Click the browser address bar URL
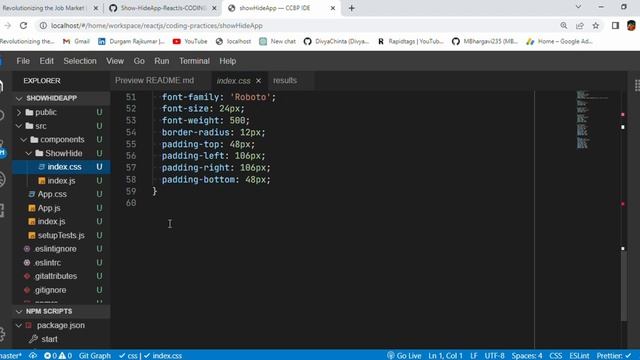The image size is (640, 360). point(156,26)
